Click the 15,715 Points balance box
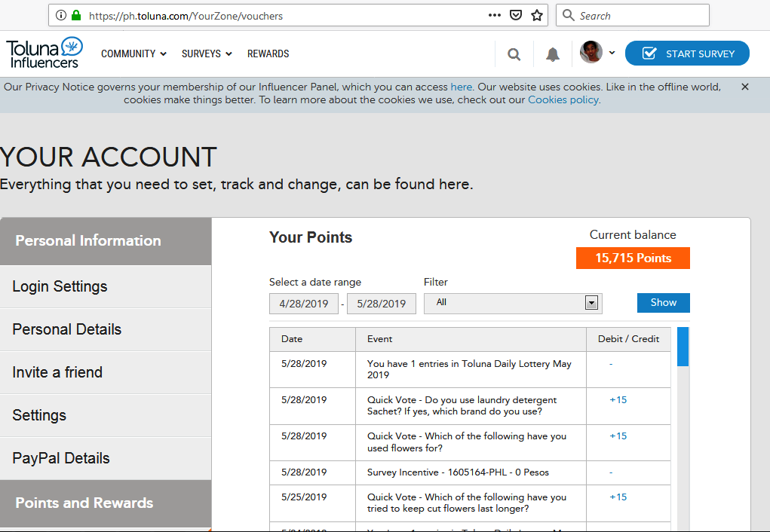The image size is (770, 532). (633, 258)
